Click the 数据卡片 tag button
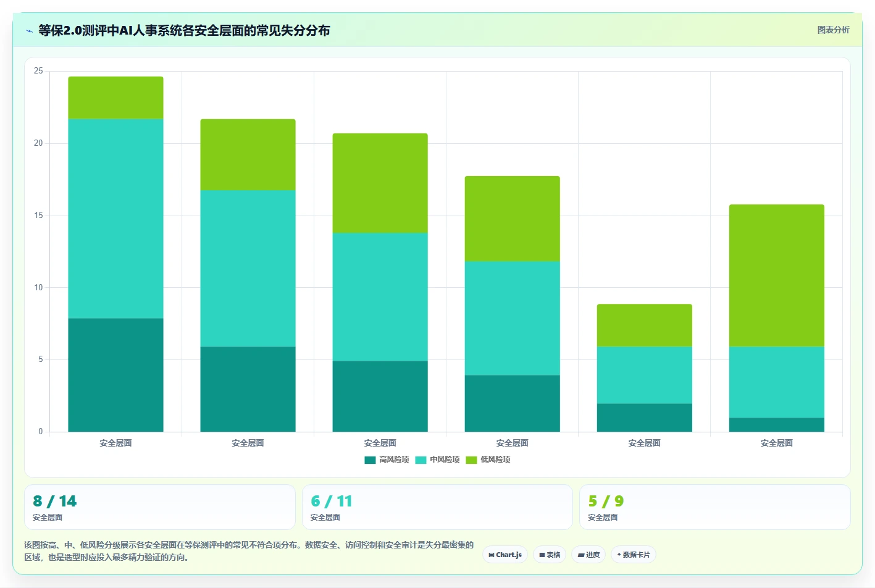Image resolution: width=875 pixels, height=588 pixels. (634, 555)
